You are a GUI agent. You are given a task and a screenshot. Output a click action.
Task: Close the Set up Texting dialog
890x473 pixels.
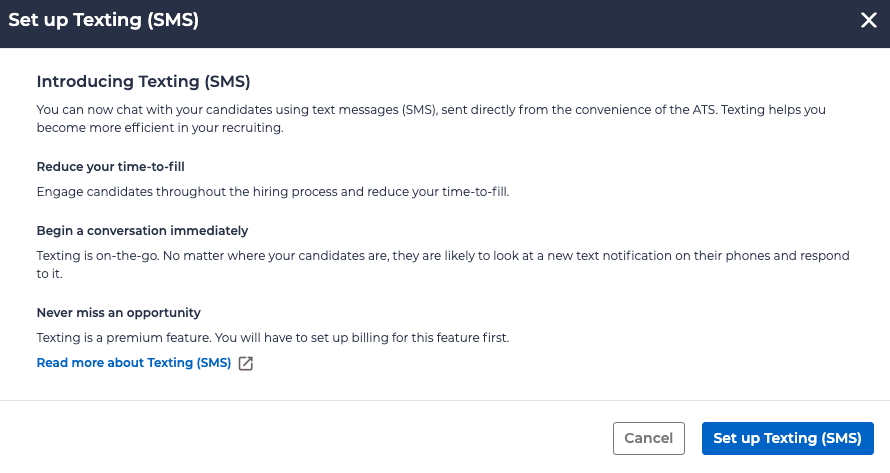tap(868, 21)
